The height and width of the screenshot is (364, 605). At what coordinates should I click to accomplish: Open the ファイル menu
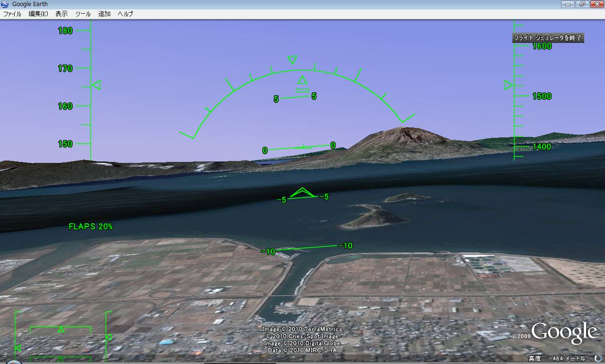point(12,14)
